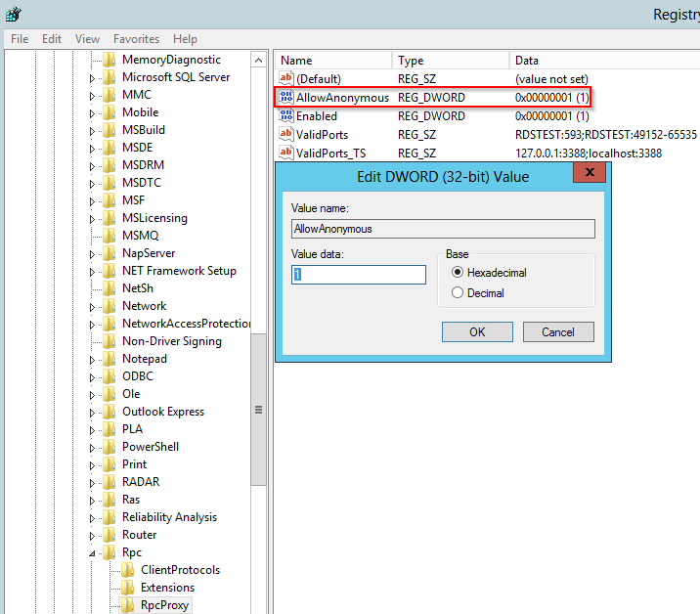The height and width of the screenshot is (614, 700).
Task: Click the (value not set) data cell
Action: 551,79
